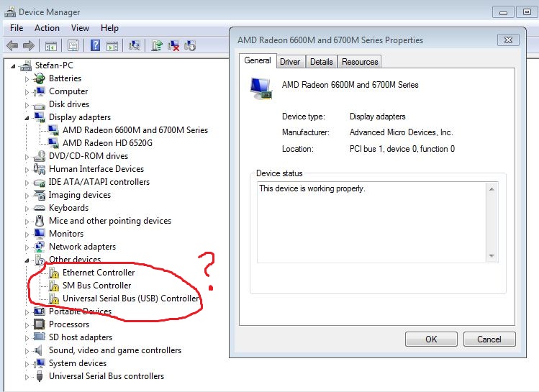Click the Device status scroll down arrow
539x392 pixels.
point(492,256)
